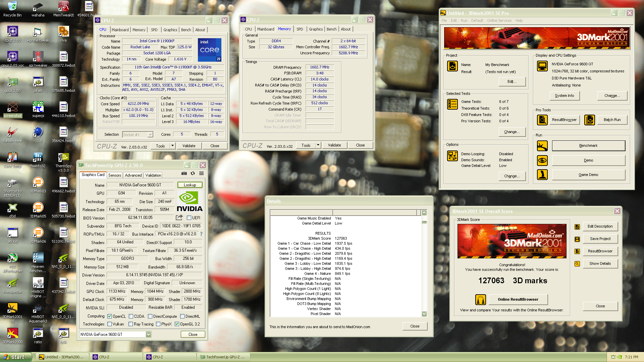The image size is (644, 362).
Task: Toggle the DirectCompute checkbox
Action: coord(150,316)
